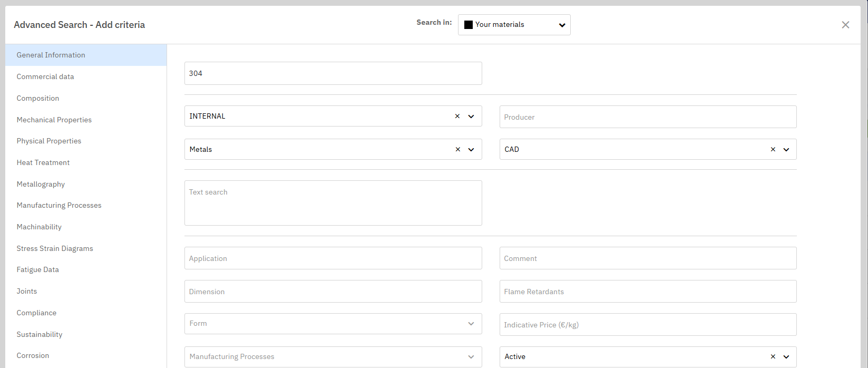Open the Mechanical Properties section
The height and width of the screenshot is (368, 868).
coord(54,120)
